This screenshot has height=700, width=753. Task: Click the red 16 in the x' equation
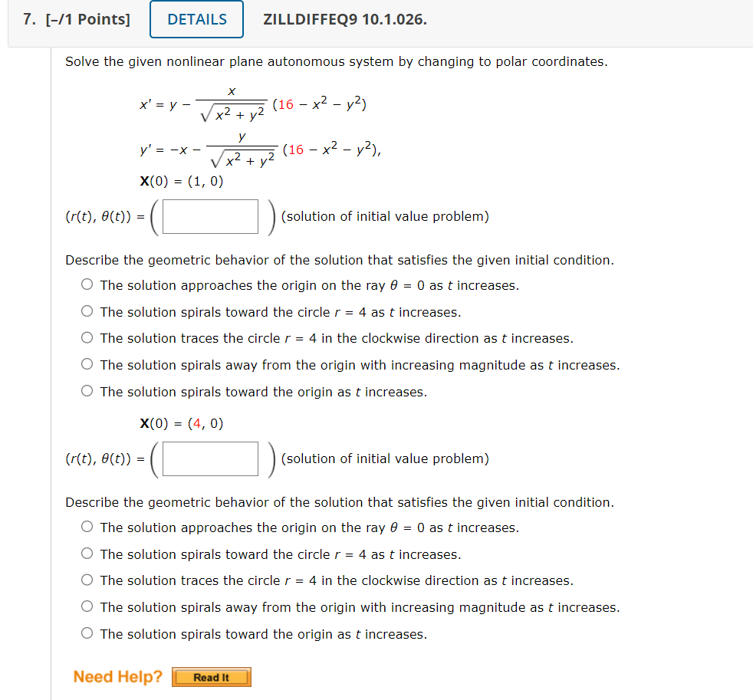coord(286,104)
